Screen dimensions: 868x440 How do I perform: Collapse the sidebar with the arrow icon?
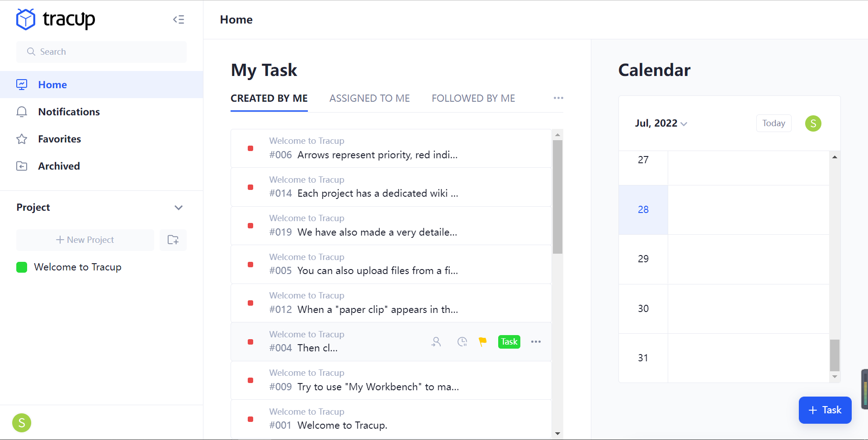tap(179, 19)
